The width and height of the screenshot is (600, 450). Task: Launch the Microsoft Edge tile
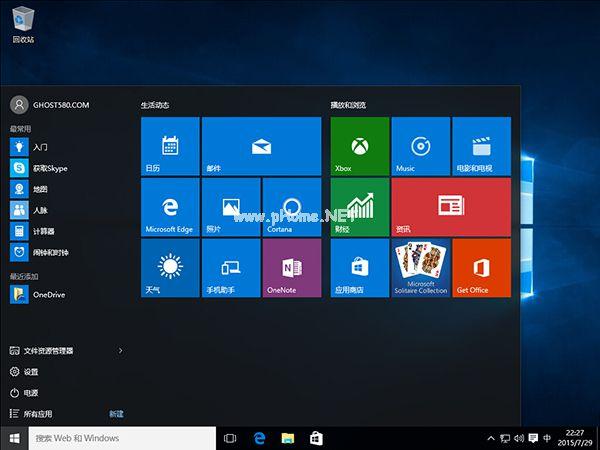pos(170,207)
